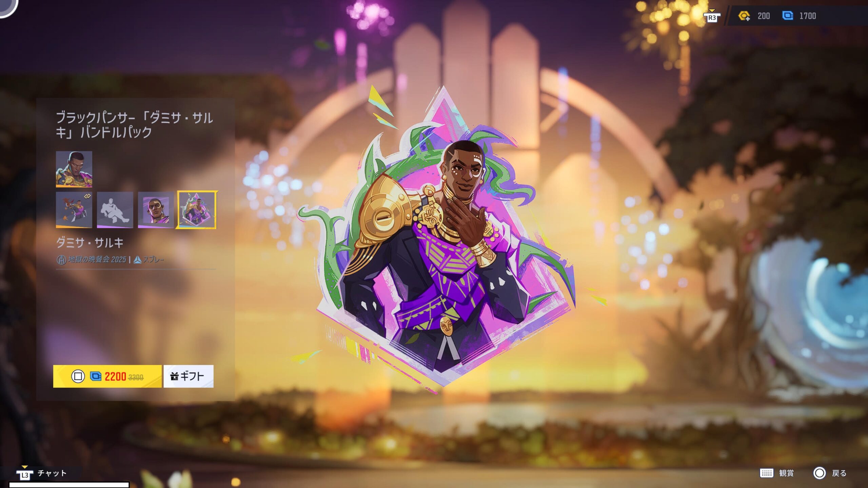Click the circle icon for 戻る

pyautogui.click(x=820, y=473)
